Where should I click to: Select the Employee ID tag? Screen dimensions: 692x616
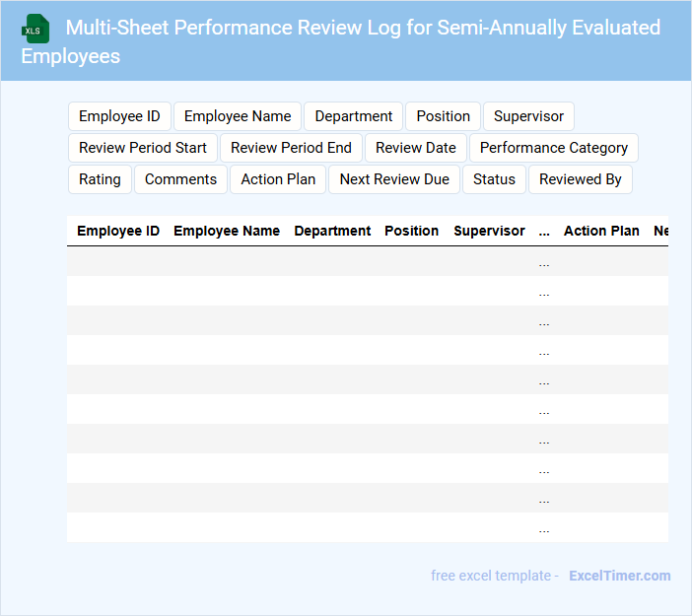(x=119, y=116)
